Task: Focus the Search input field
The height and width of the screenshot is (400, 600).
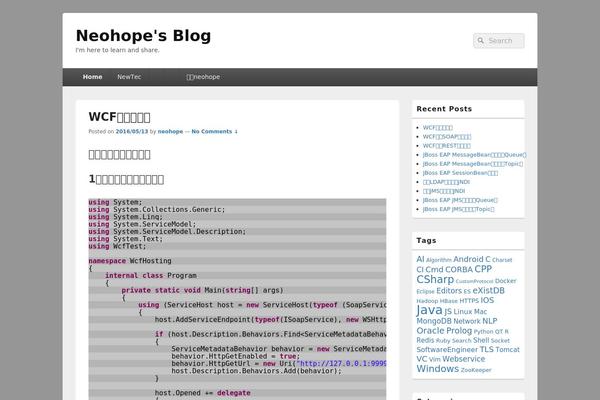Action: point(499,41)
